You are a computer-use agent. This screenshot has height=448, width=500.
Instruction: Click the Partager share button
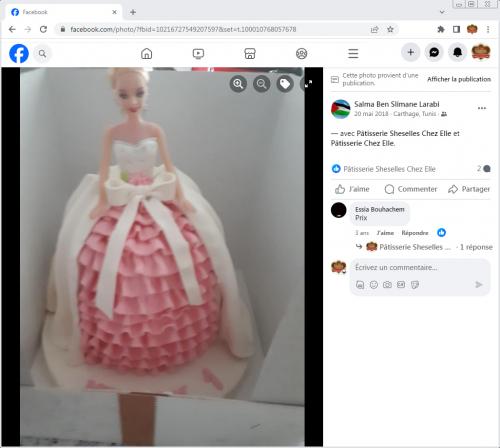(469, 189)
